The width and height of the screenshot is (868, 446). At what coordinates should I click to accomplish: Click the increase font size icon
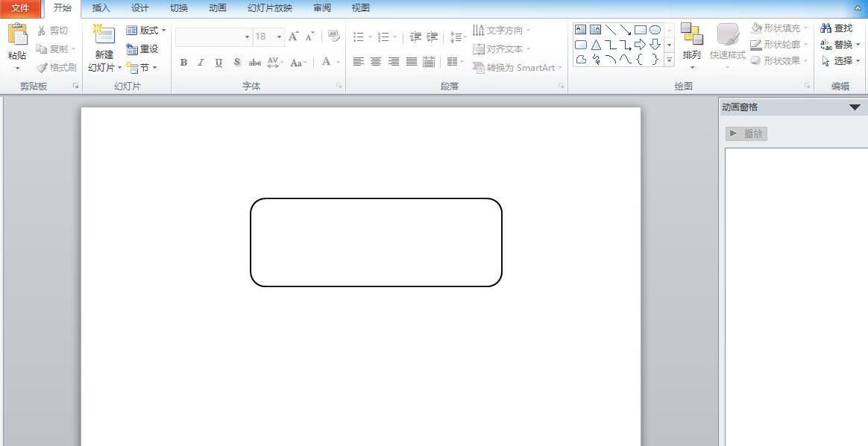pos(293,36)
